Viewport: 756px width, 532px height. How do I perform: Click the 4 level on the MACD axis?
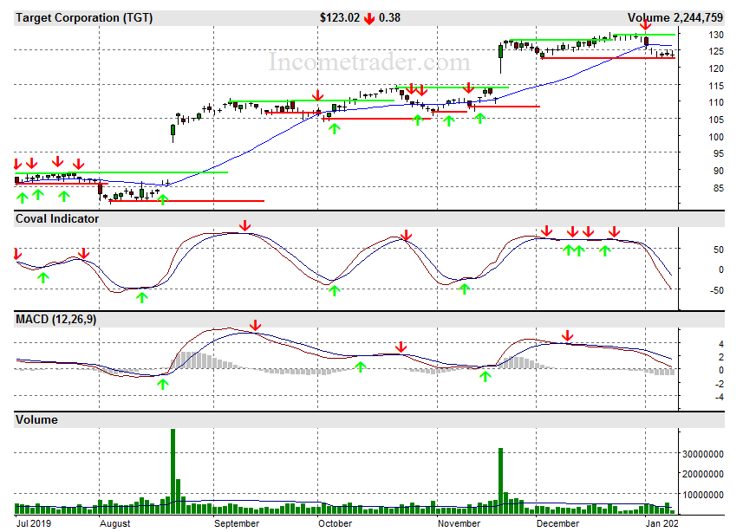[x=721, y=344]
